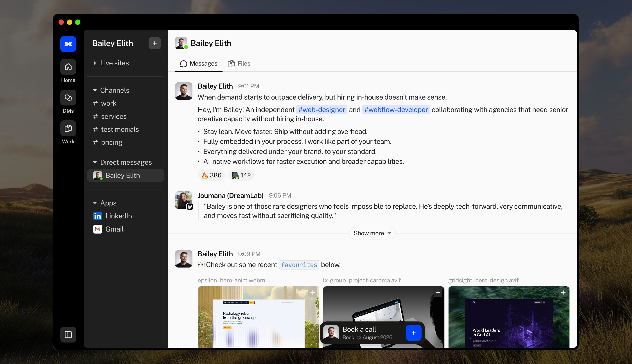Toggle the fire reaction with 386
Viewport: 632px width, 364px height.
point(211,175)
